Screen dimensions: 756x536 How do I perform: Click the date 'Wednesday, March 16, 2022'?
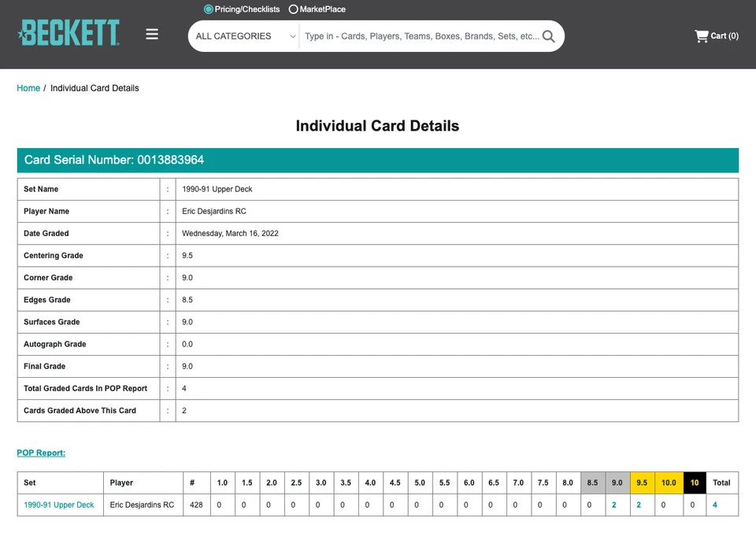click(230, 233)
